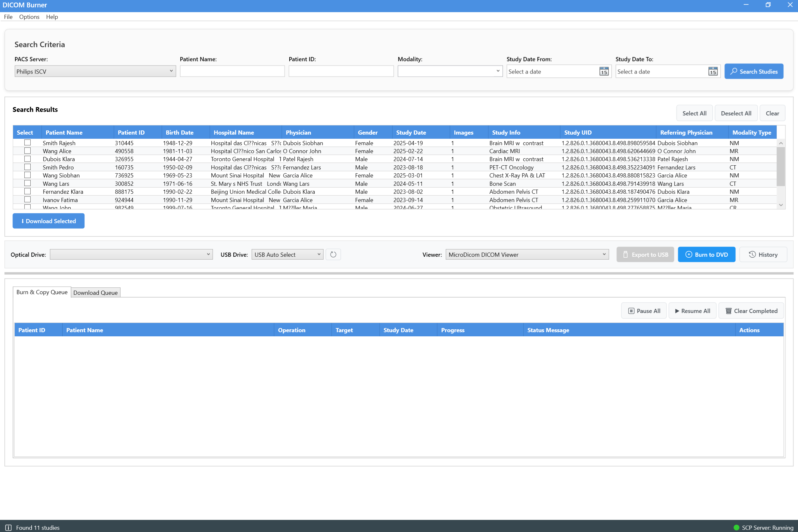
Task: Open the Help menu
Action: [x=52, y=17]
